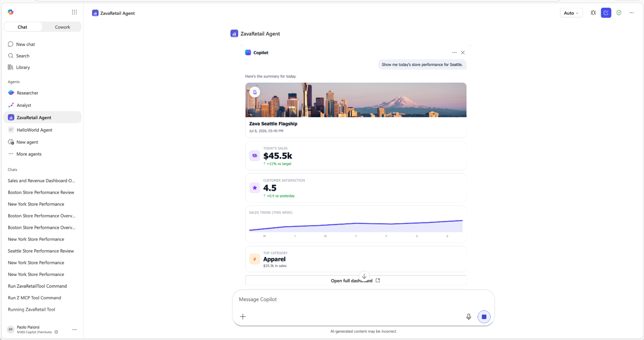Close the Copilot card with X
This screenshot has height=340, width=644.
point(463,53)
